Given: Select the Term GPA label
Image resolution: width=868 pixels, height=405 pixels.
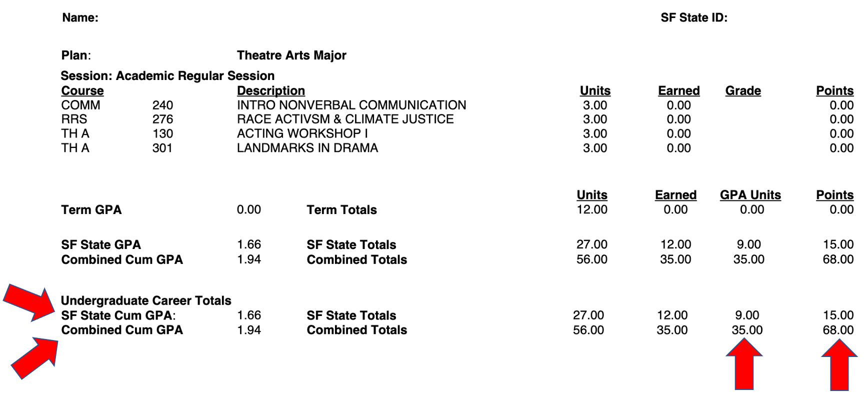Looking at the screenshot, I should click(91, 210).
